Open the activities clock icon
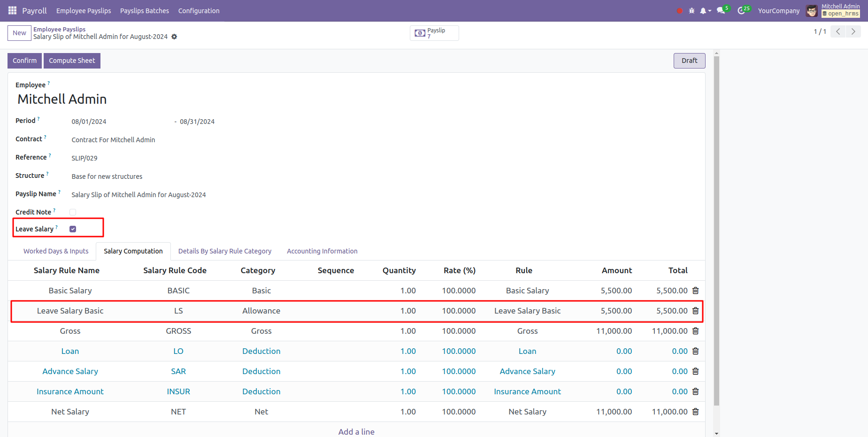 click(741, 11)
